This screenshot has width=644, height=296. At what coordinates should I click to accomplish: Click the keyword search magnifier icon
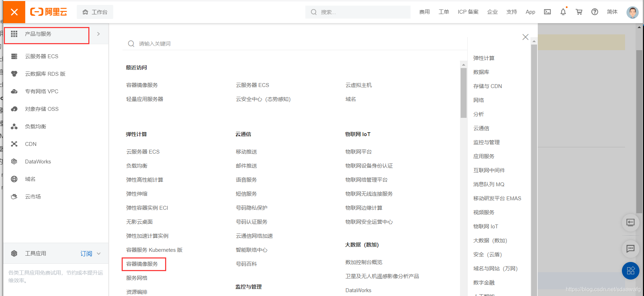[x=131, y=43]
